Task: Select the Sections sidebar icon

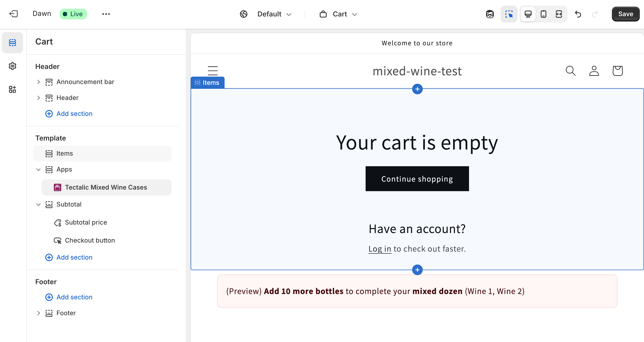Action: click(x=12, y=43)
